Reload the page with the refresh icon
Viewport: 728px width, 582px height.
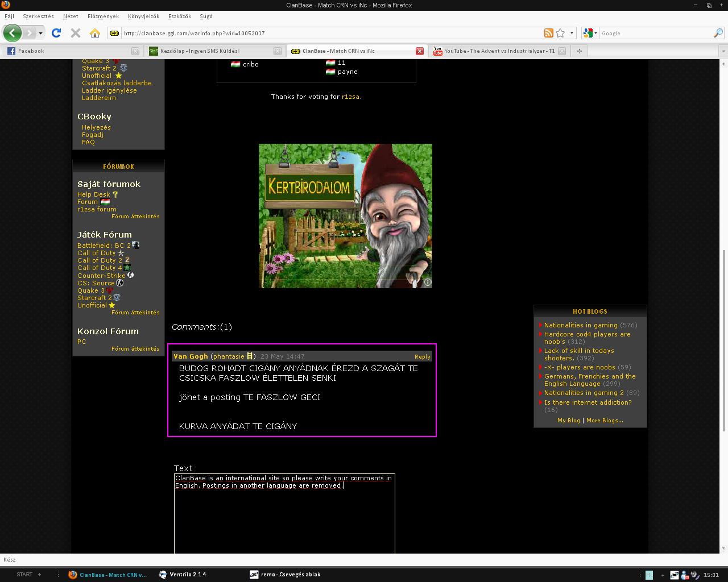click(x=56, y=33)
